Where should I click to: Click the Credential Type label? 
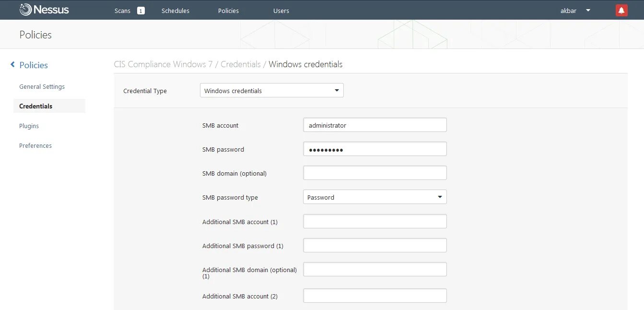pos(145,91)
